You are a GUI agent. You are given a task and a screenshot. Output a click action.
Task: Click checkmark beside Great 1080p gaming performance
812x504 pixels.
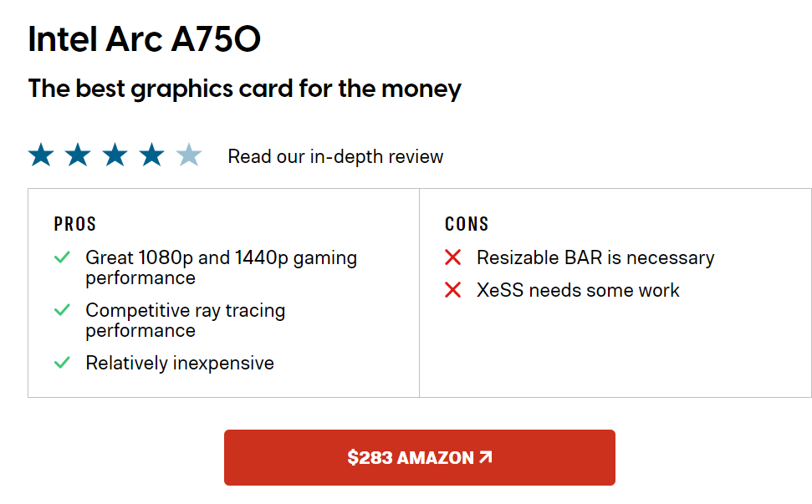[62, 258]
